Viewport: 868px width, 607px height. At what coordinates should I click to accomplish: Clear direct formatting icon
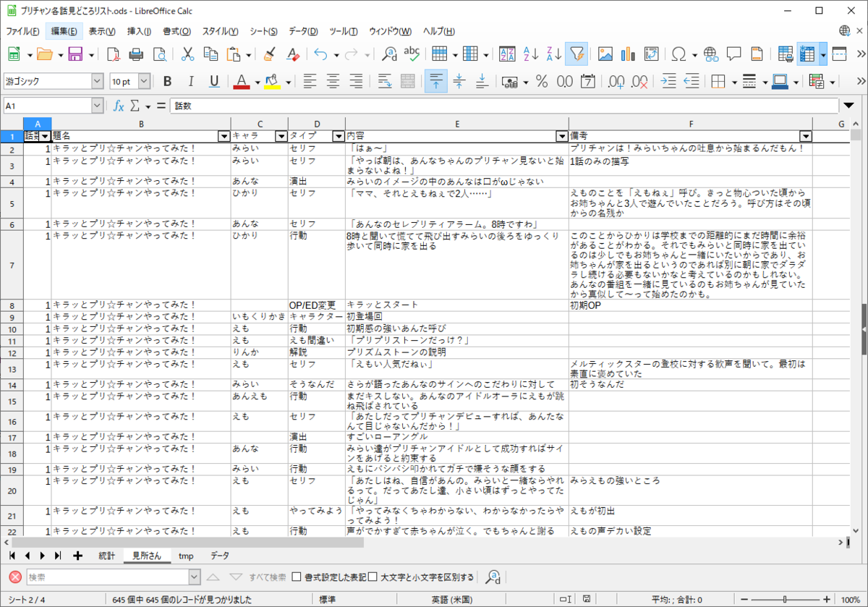pyautogui.click(x=292, y=54)
